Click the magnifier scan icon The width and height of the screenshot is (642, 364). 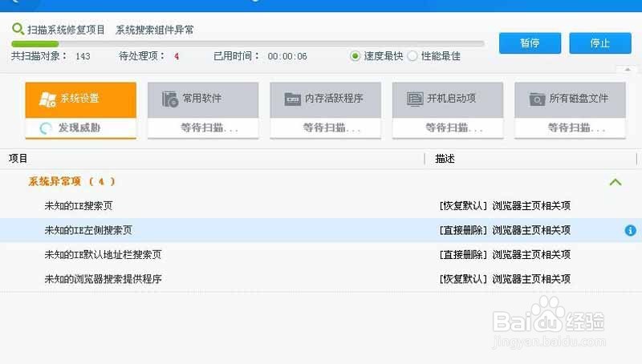coord(18,29)
